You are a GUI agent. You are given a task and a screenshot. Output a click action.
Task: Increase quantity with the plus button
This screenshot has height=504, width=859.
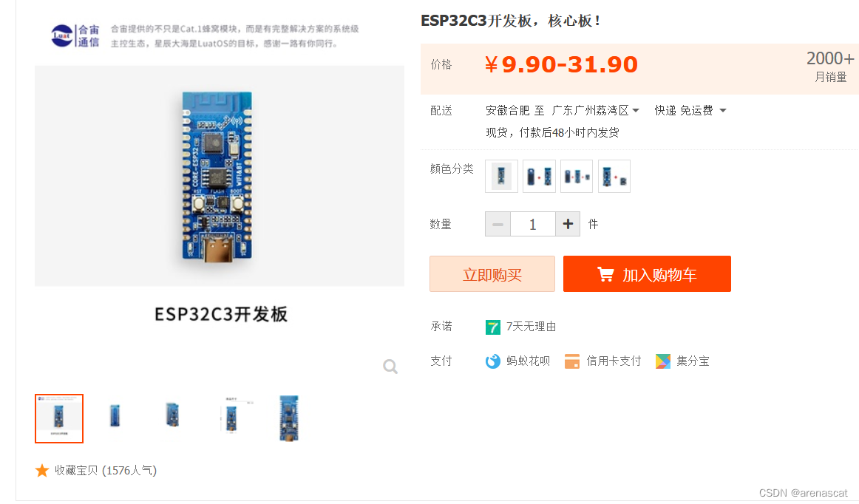568,224
